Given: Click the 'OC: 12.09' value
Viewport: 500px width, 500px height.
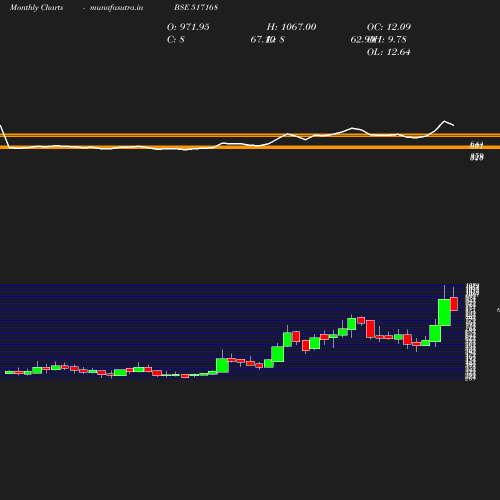Looking at the screenshot, I should [x=389, y=27].
